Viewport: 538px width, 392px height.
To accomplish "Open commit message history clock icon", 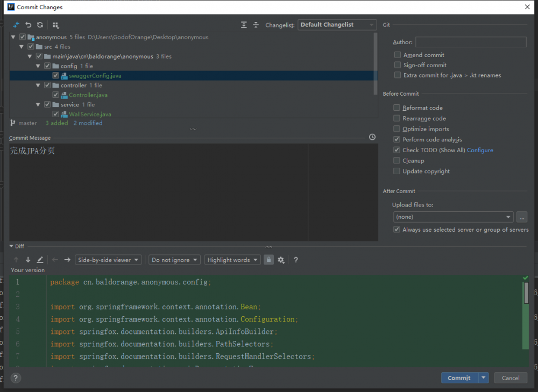I will pos(372,137).
